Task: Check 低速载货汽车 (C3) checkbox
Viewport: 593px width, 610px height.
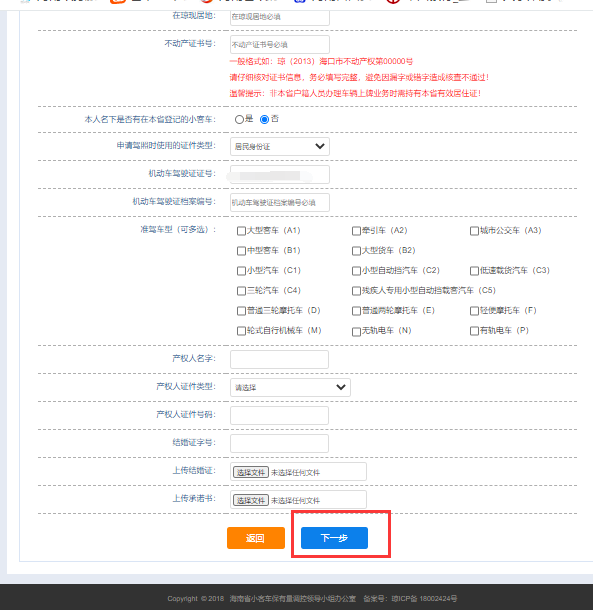Action: click(474, 271)
